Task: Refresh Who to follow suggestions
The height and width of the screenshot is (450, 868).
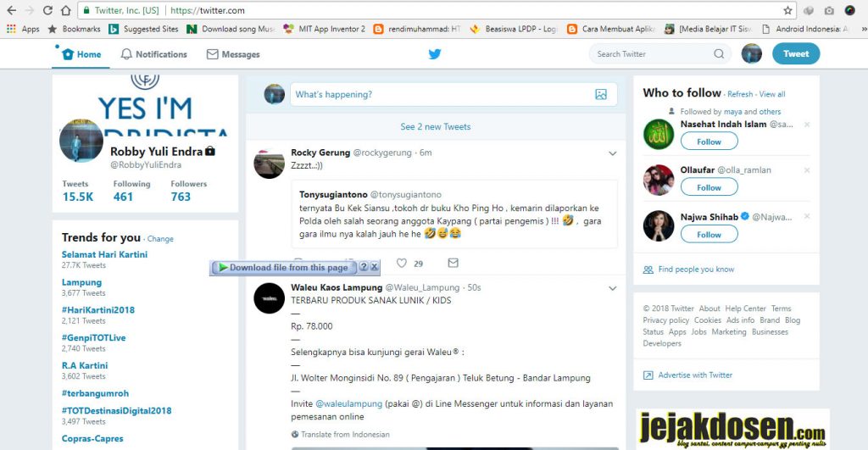Action: click(740, 94)
